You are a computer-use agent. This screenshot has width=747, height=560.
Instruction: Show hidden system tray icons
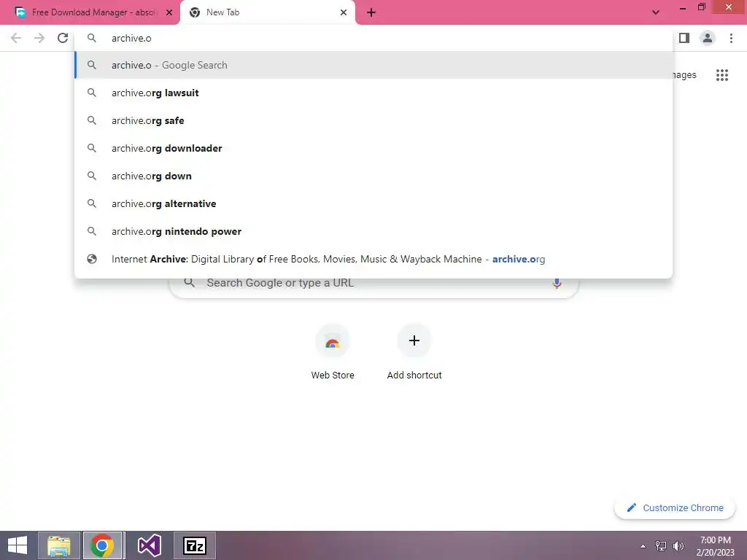click(643, 546)
